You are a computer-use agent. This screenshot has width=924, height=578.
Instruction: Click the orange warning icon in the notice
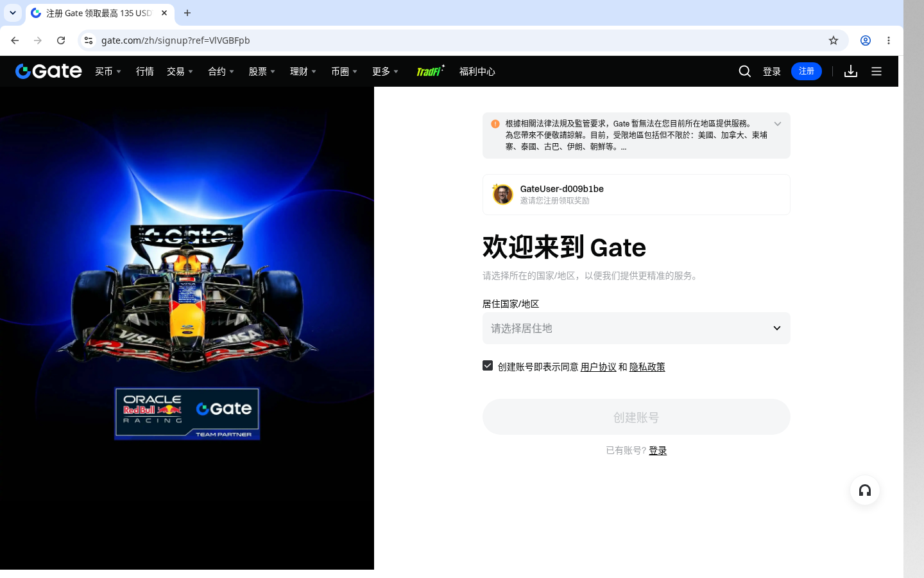pyautogui.click(x=495, y=124)
